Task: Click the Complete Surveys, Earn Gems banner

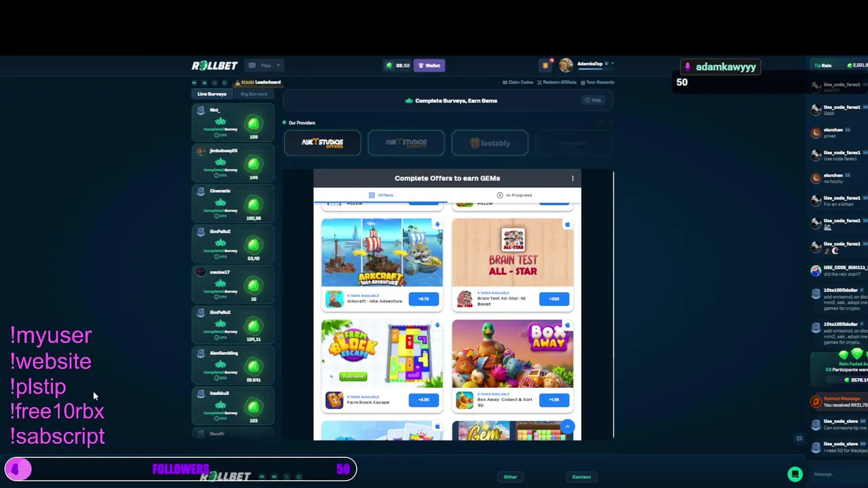Action: [448, 100]
